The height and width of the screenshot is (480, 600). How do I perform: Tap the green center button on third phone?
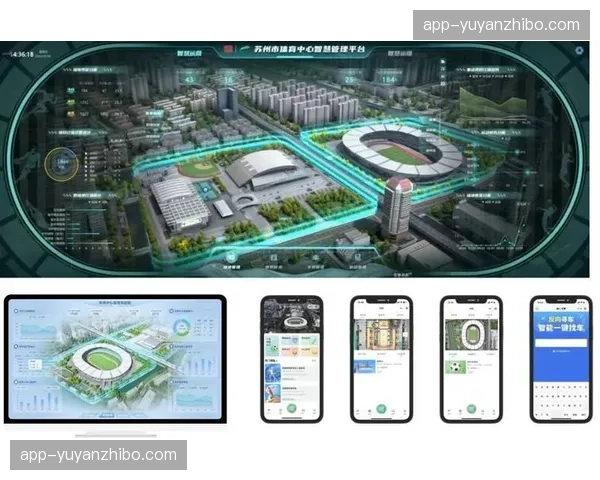coord(470,409)
